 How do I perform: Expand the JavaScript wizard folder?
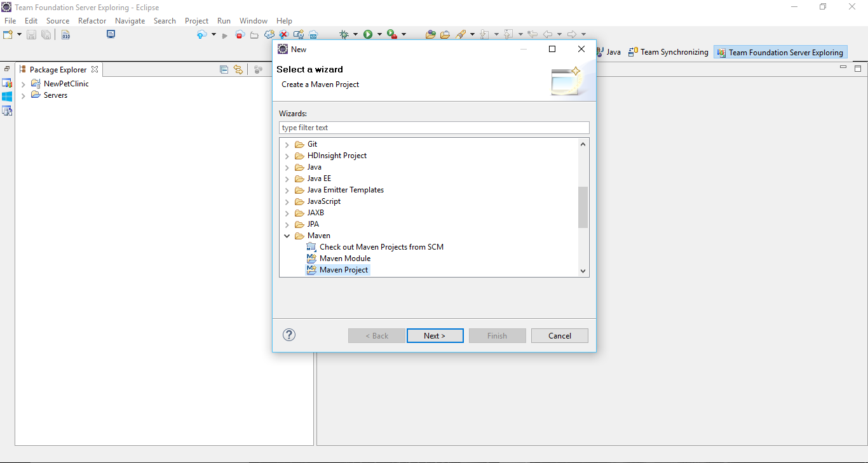(287, 201)
